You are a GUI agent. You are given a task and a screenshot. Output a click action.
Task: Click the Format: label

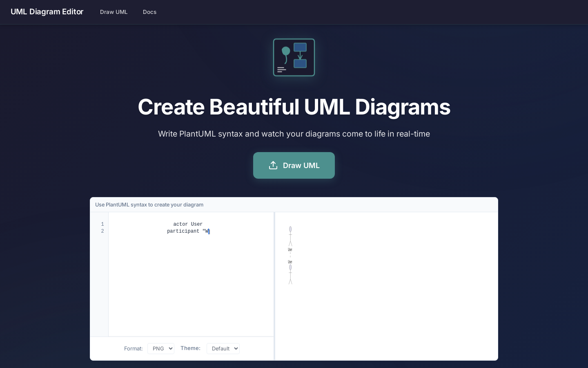pyautogui.click(x=134, y=348)
